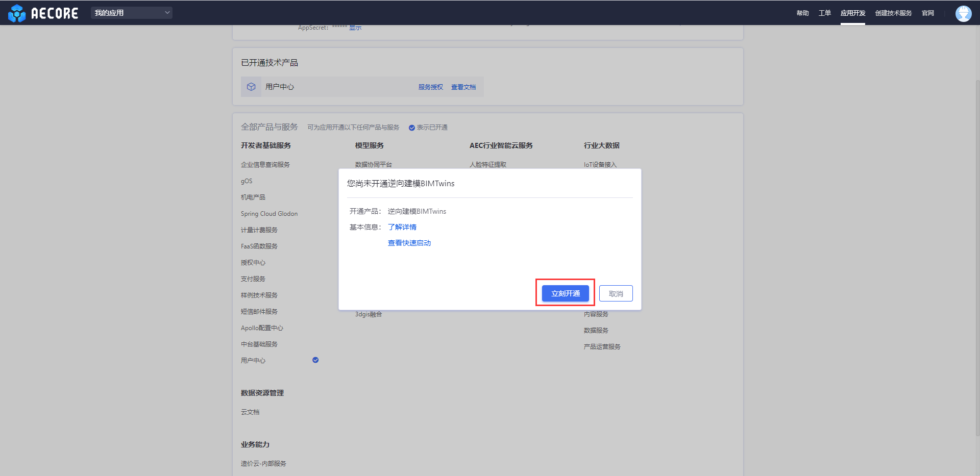Open 创建技术服务 in top navigation
980x476 pixels.
893,13
